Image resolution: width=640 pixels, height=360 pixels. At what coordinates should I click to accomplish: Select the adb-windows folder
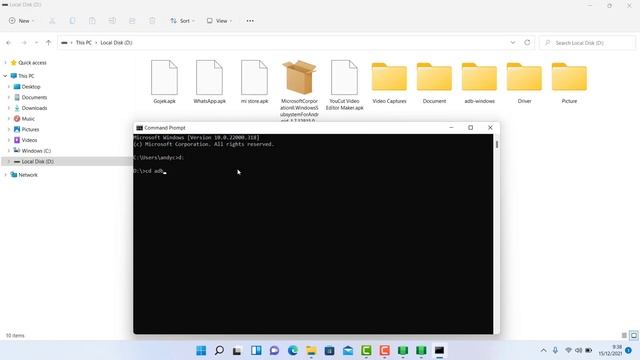[479, 82]
